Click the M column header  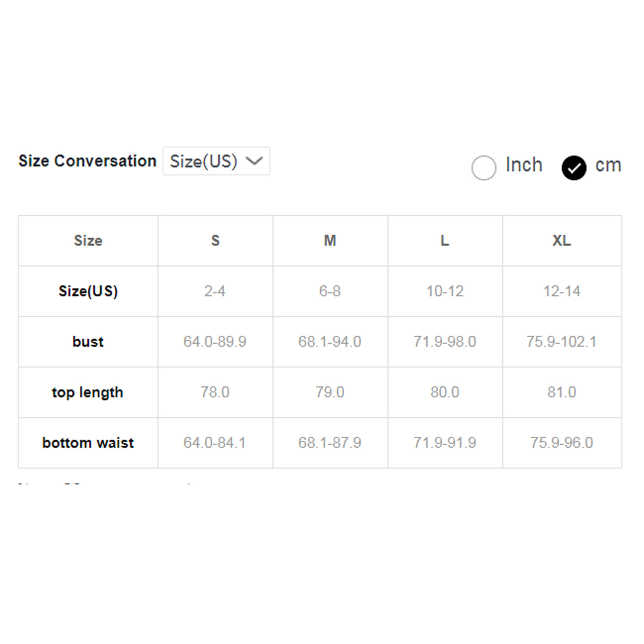click(330, 241)
